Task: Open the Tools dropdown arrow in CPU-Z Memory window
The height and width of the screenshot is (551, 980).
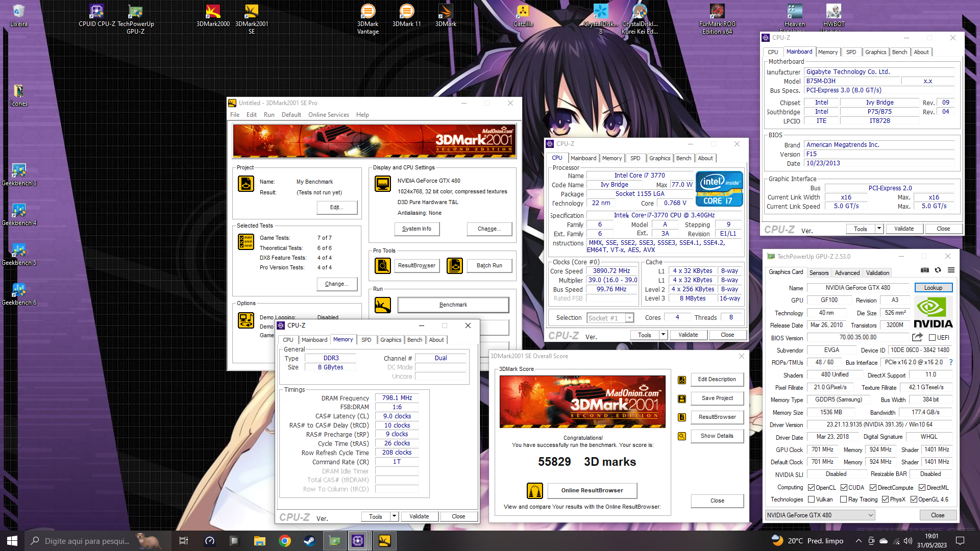Action: [x=394, y=516]
